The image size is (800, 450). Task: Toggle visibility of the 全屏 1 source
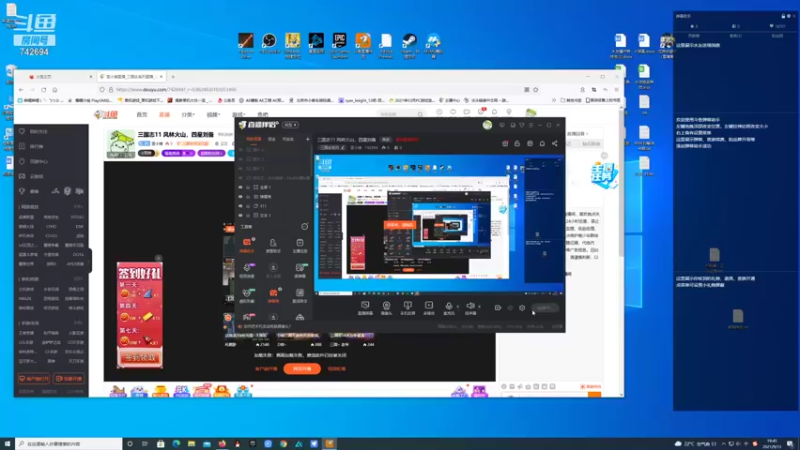click(x=240, y=187)
